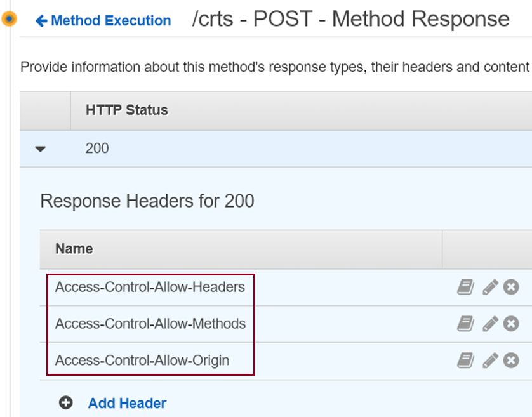Edit the Access-Control-Allow-Methods header
The image size is (532, 417).
490,324
